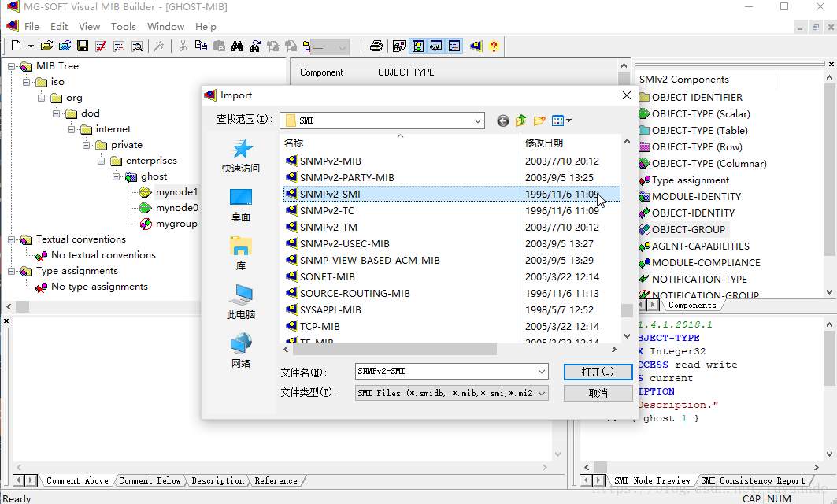Viewport: 837px width, 504px height.
Task: Click the red checkmark check icon
Action: coord(101,46)
